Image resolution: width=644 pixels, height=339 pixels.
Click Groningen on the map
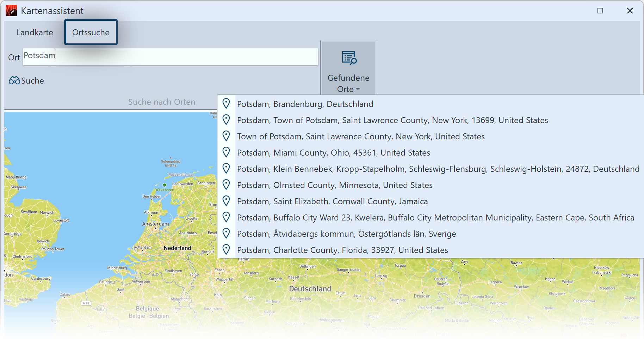click(x=206, y=183)
